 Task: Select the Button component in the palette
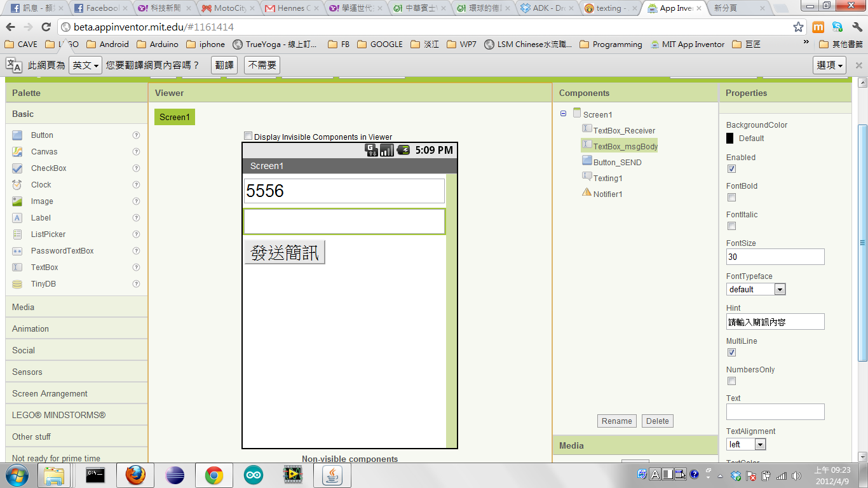(x=42, y=135)
